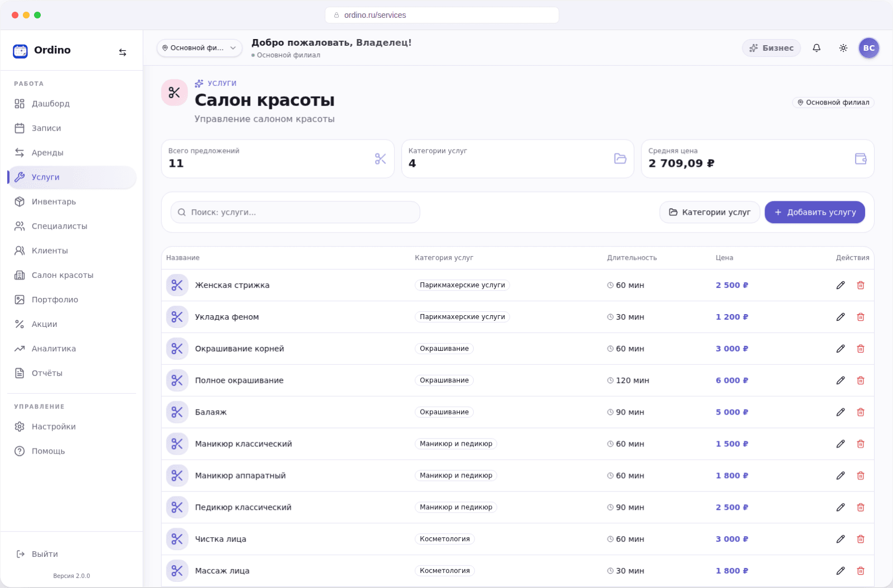Click scissors icon in Балаяж row
893x588 pixels.
tap(177, 412)
